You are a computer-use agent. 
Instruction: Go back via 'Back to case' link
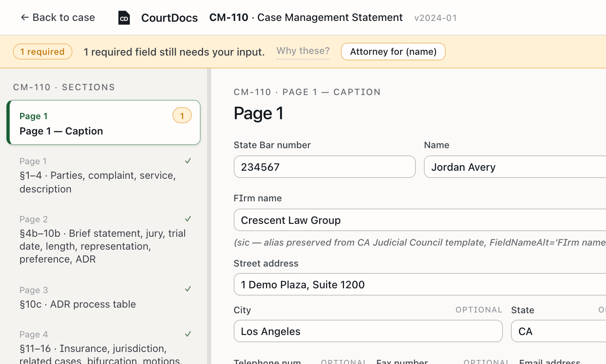58,17
